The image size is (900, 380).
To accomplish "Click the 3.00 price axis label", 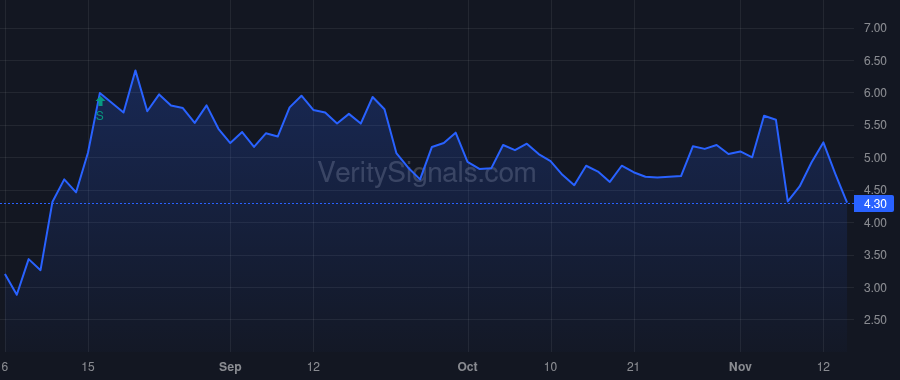I will (875, 288).
